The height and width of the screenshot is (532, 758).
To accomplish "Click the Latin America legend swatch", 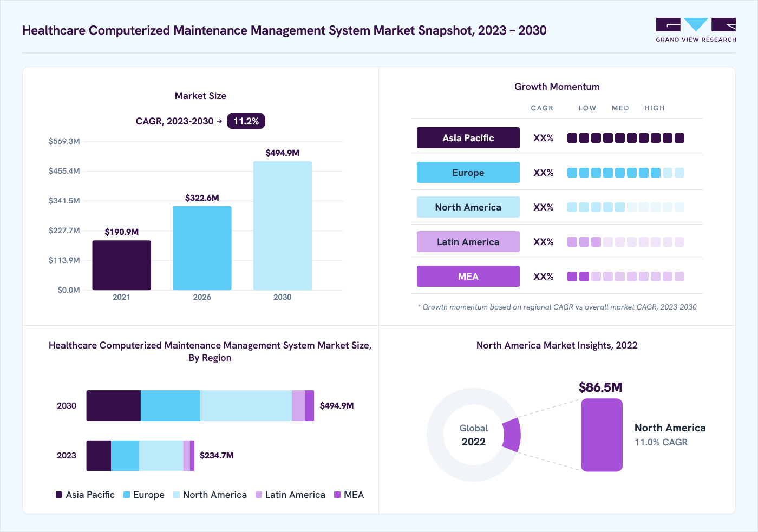I will tap(259, 495).
